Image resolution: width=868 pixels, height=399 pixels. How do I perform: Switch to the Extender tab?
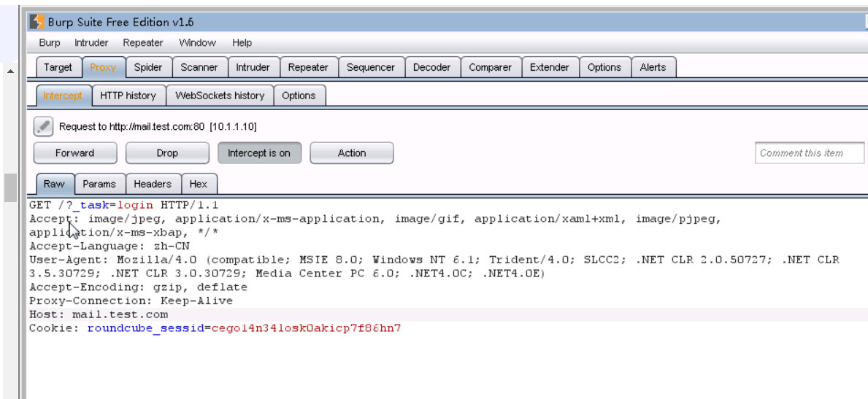click(x=550, y=67)
